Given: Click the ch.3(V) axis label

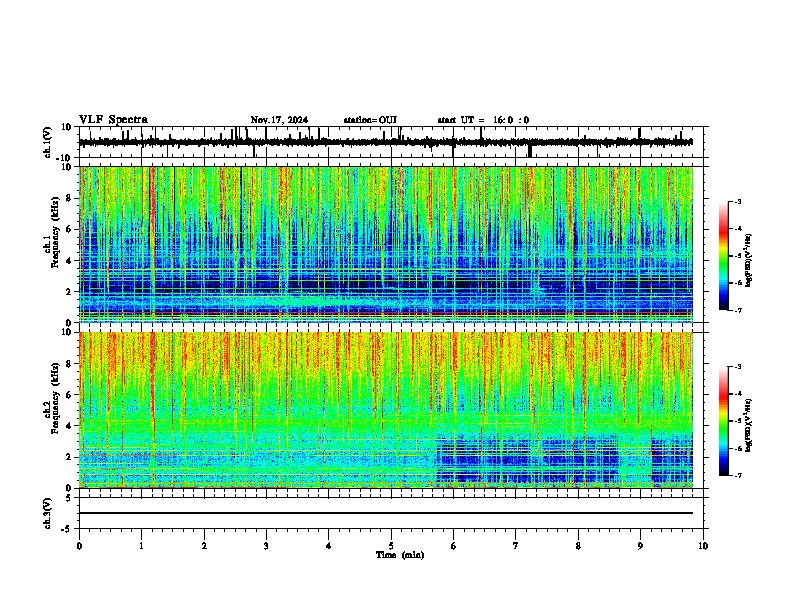Looking at the screenshot, I should pos(48,513).
